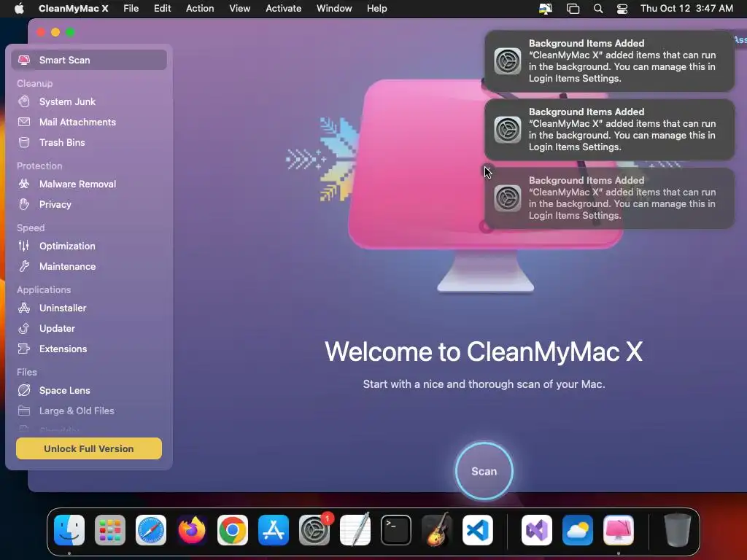This screenshot has width=747, height=560.
Task: Open GarageBand guitar icon in dock
Action: tap(437, 530)
